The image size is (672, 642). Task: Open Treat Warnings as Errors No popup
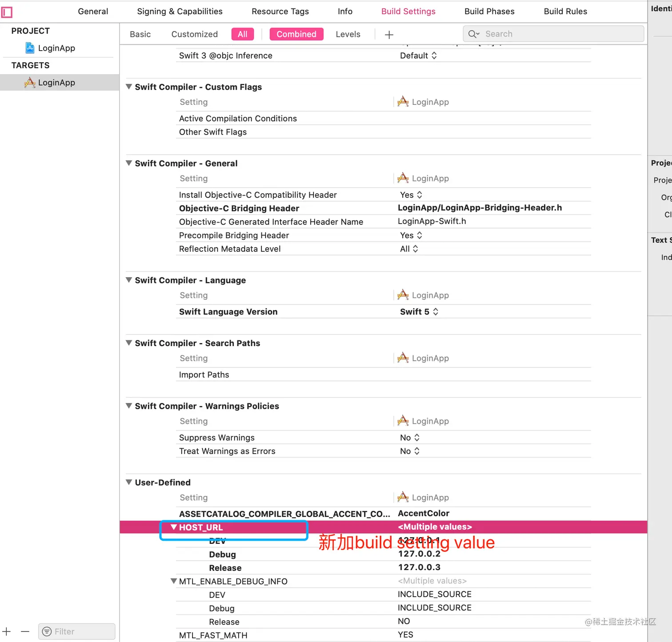(x=410, y=451)
